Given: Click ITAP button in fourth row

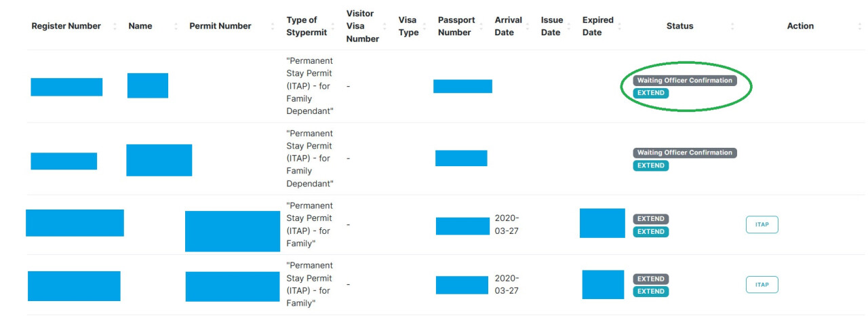Looking at the screenshot, I should (762, 285).
